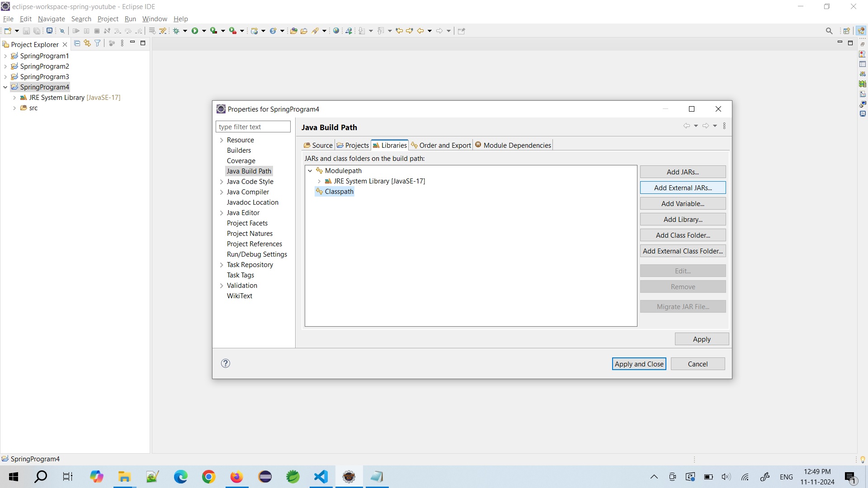868x488 pixels.
Task: Click the Add JARs... button
Action: (683, 172)
